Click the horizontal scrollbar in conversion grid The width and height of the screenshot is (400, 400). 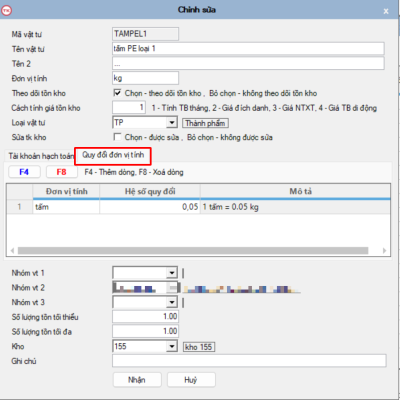193,250
